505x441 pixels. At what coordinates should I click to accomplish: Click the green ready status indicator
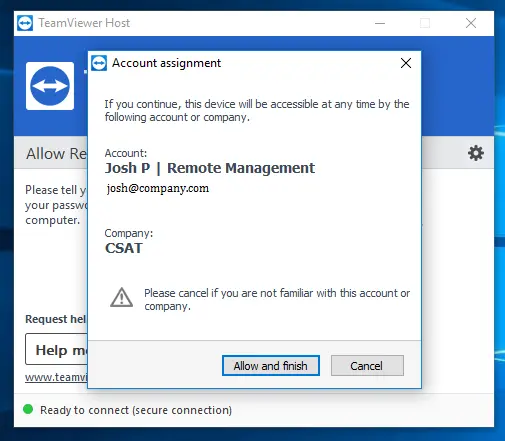point(28,409)
